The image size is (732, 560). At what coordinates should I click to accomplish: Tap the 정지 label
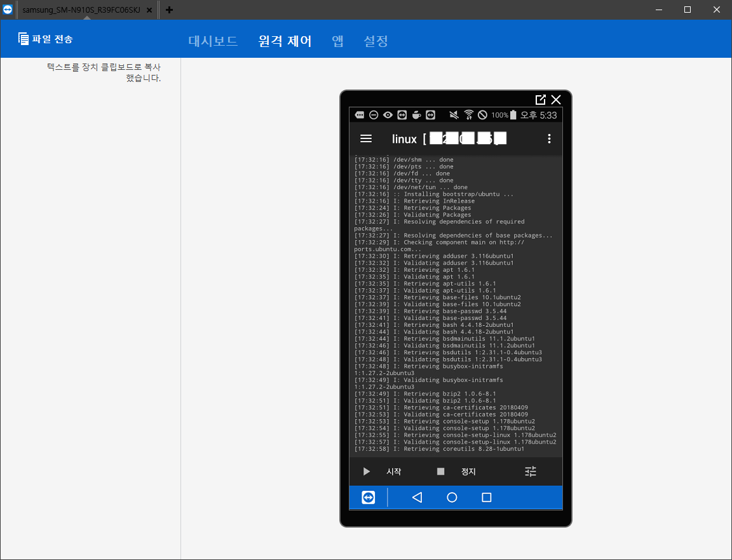[x=468, y=471]
